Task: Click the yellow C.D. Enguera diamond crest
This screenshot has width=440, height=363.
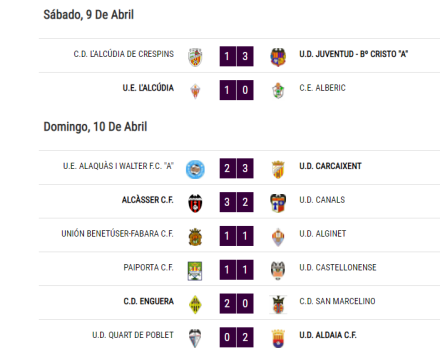Action: [195, 305]
